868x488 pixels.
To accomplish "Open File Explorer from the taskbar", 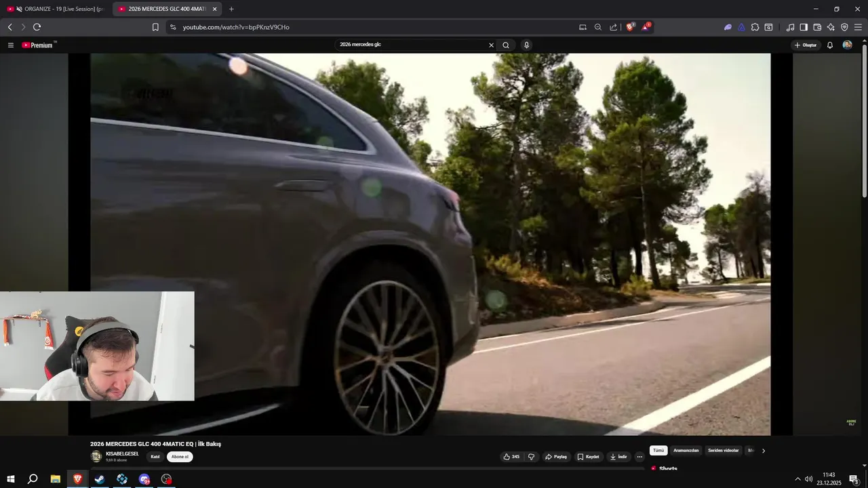I will (x=56, y=479).
